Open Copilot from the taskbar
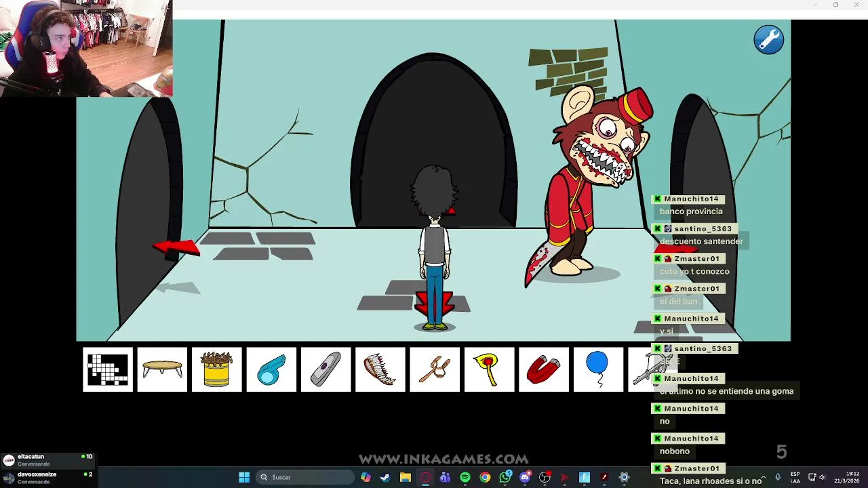868x488 pixels. (x=366, y=477)
